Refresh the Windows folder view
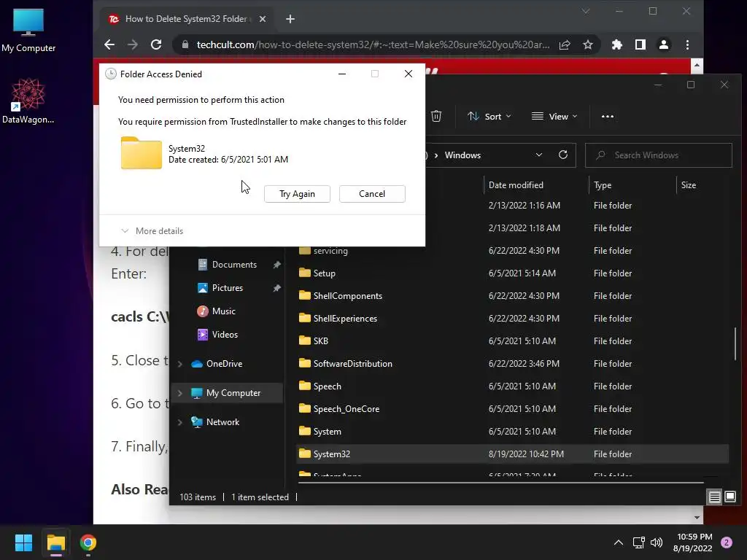The image size is (747, 560). 563,155
